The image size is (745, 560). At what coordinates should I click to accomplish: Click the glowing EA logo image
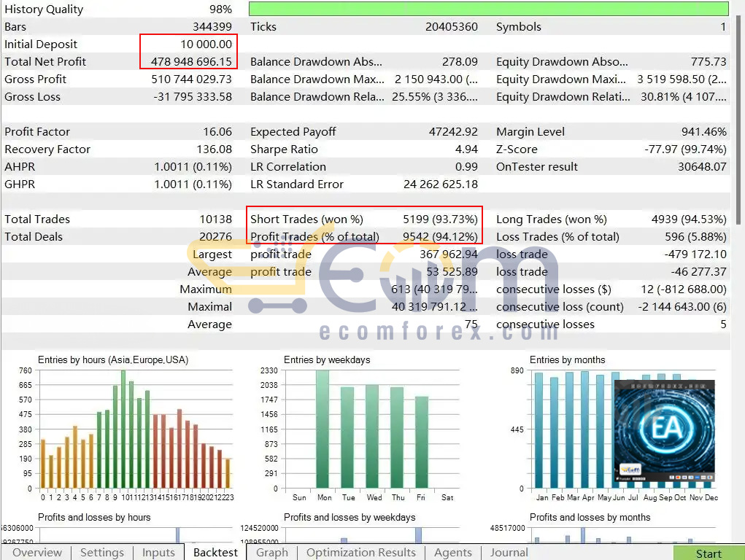coord(664,430)
